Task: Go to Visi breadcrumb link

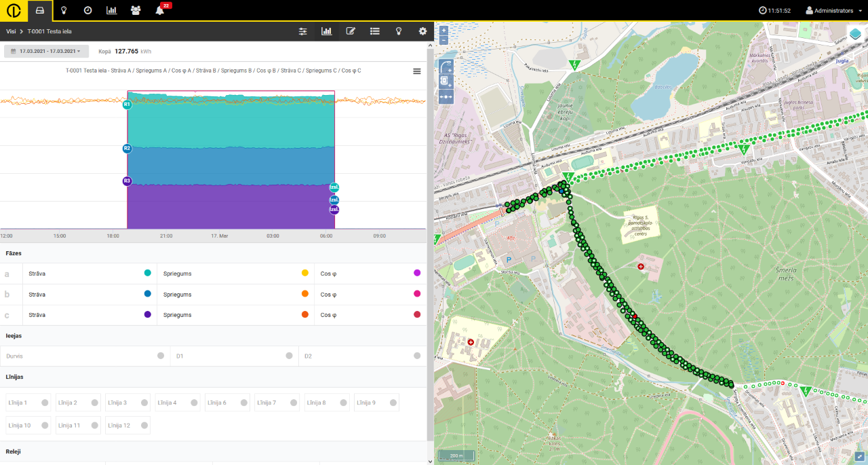Action: point(11,31)
